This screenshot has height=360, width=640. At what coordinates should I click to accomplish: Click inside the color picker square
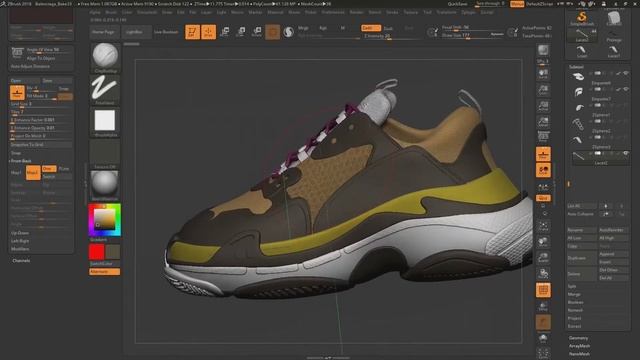pos(104,220)
